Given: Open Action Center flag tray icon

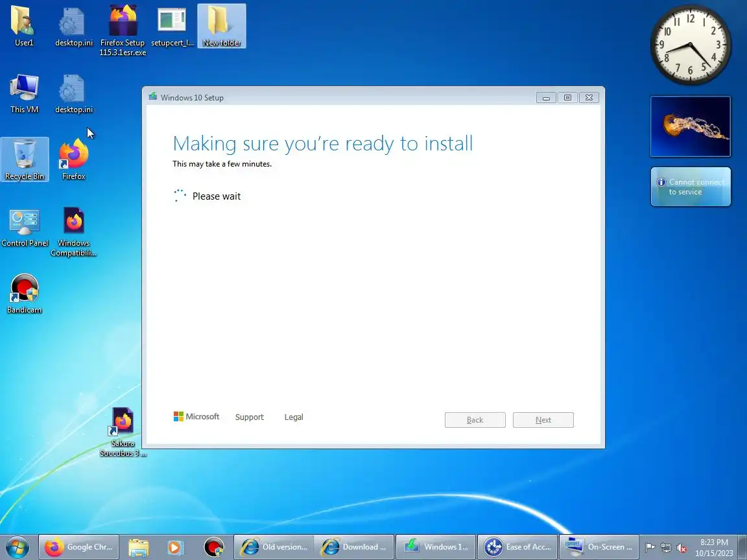Looking at the screenshot, I should (x=650, y=548).
